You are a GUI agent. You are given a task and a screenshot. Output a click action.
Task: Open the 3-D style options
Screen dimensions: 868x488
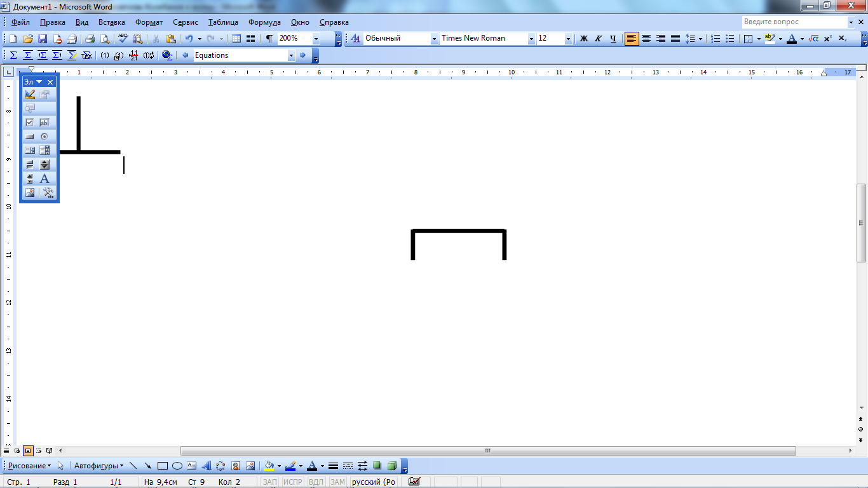[392, 466]
